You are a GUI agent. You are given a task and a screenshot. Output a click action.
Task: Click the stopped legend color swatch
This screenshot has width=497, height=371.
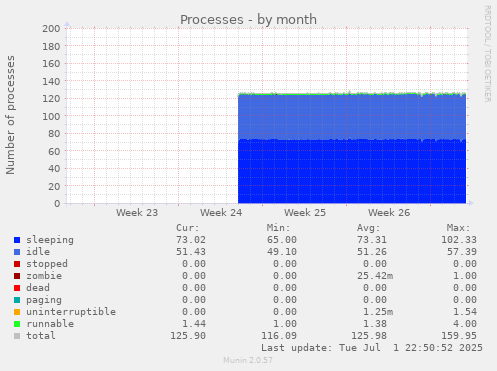tap(17, 264)
